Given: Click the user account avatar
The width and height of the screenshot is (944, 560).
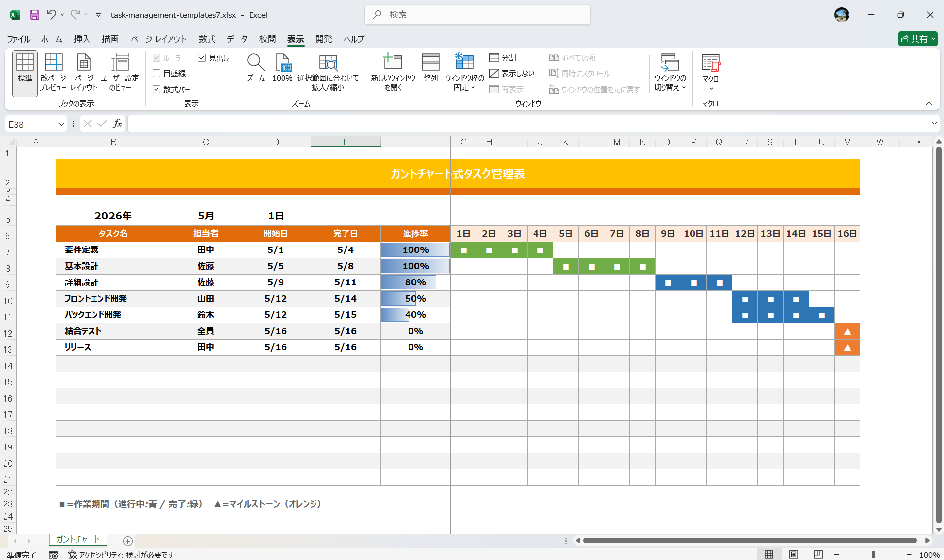Looking at the screenshot, I should pos(842,15).
